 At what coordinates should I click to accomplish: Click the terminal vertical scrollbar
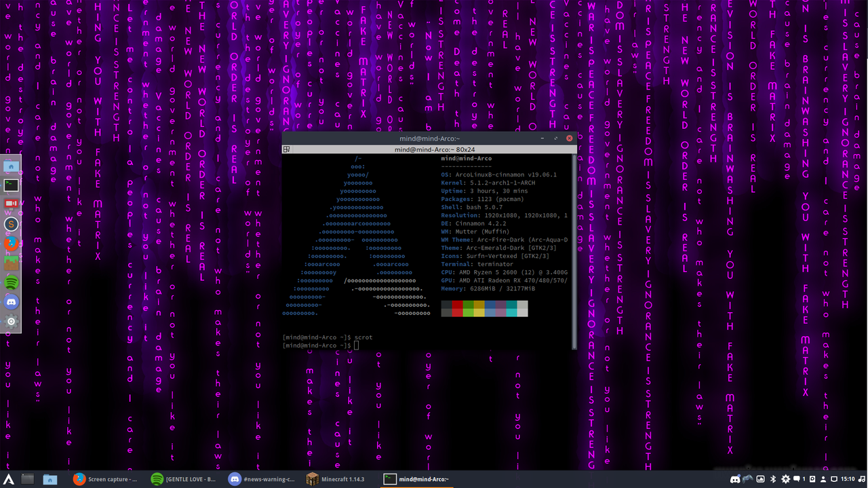[x=574, y=251]
